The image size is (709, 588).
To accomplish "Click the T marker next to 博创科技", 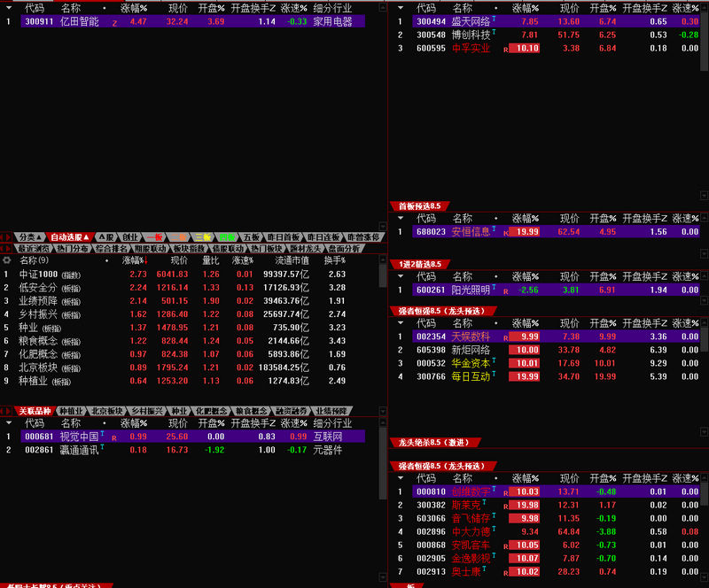I will click(494, 32).
